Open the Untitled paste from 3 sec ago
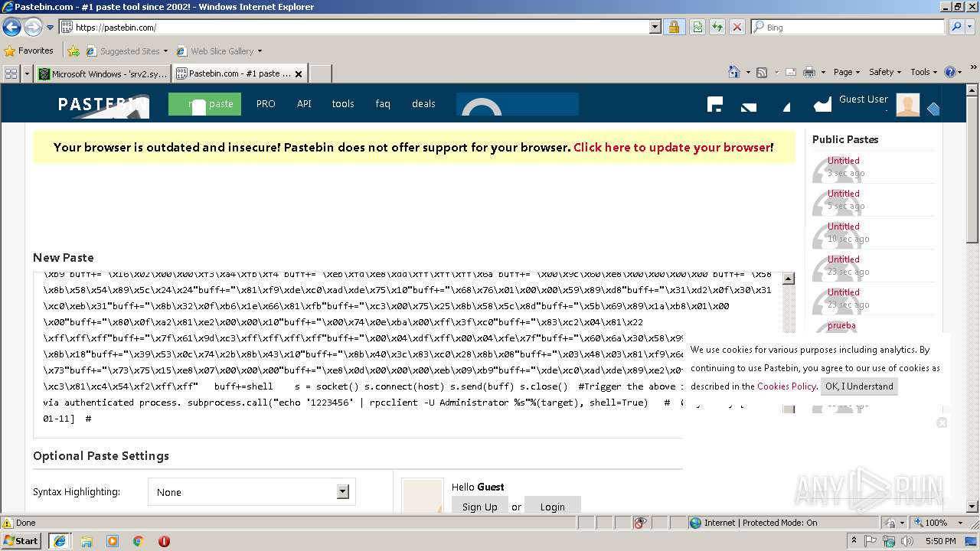This screenshot has height=551, width=980. click(843, 161)
